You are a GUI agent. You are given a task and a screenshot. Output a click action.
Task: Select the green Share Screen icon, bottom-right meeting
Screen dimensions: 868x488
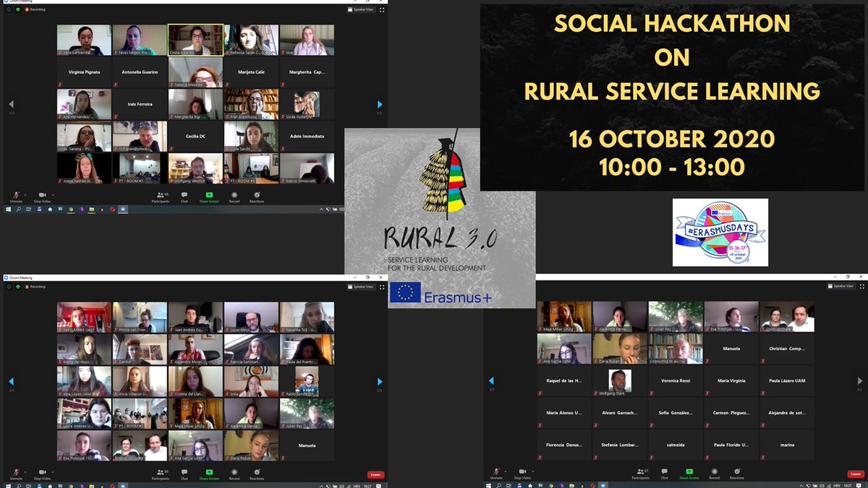point(689,472)
